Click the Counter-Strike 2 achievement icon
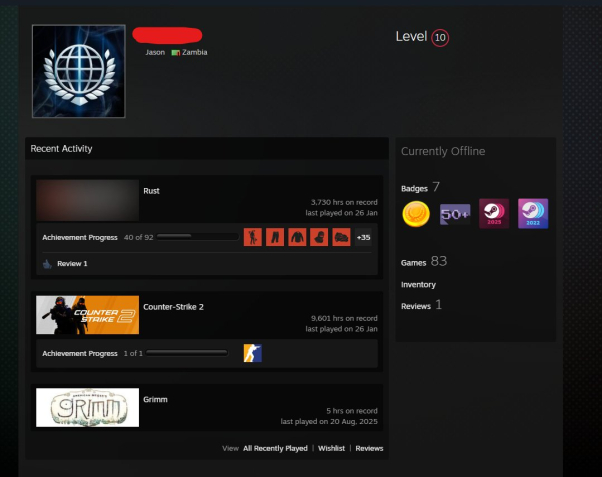Image resolution: width=602 pixels, height=477 pixels. click(252, 353)
